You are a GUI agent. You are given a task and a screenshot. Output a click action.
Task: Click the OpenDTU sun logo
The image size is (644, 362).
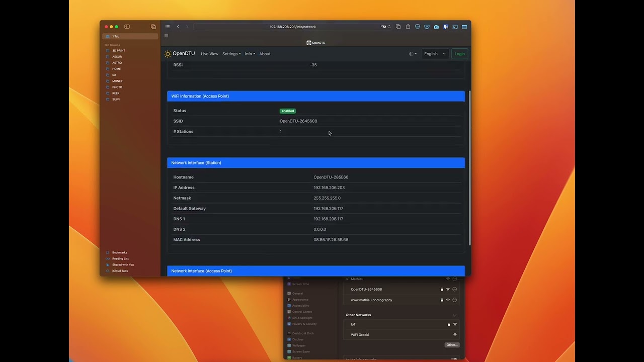pos(168,54)
